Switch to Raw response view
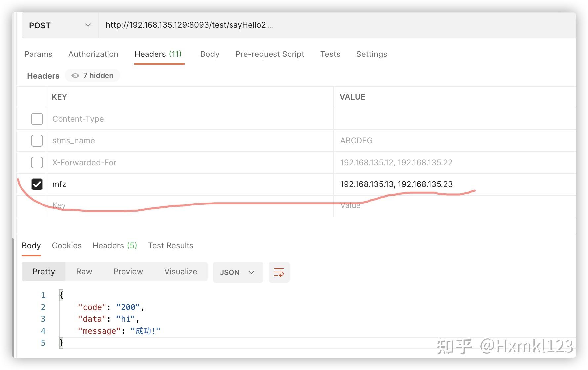 point(84,271)
